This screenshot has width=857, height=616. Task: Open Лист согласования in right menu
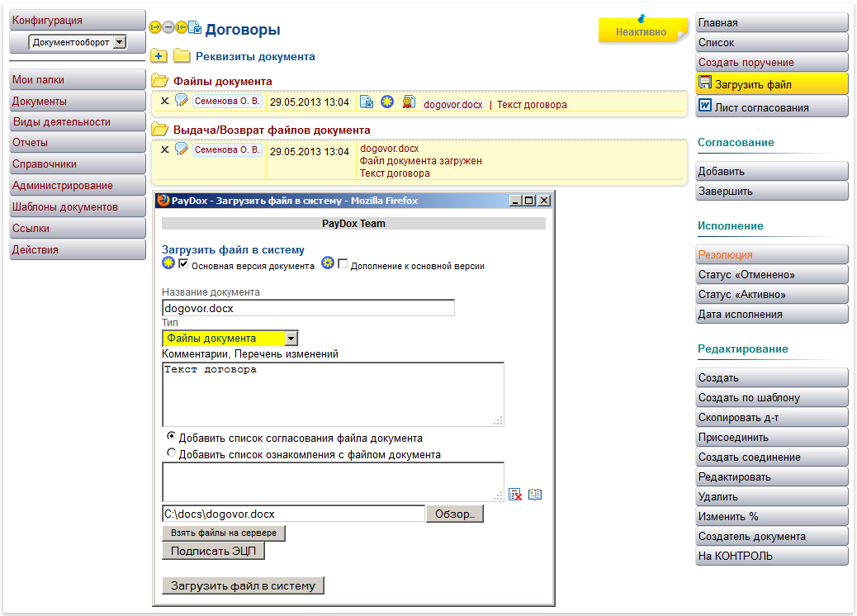(771, 107)
